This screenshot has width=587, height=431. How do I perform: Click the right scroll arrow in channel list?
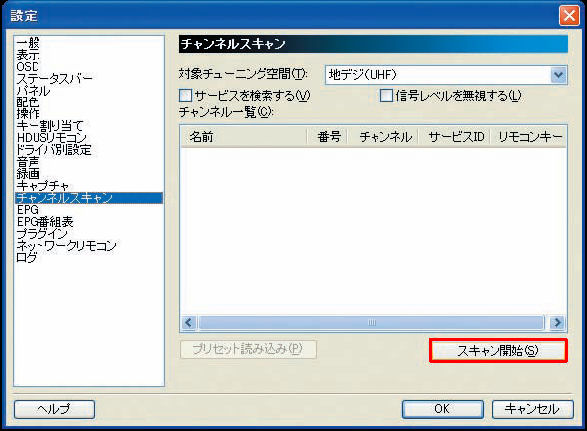(x=557, y=322)
